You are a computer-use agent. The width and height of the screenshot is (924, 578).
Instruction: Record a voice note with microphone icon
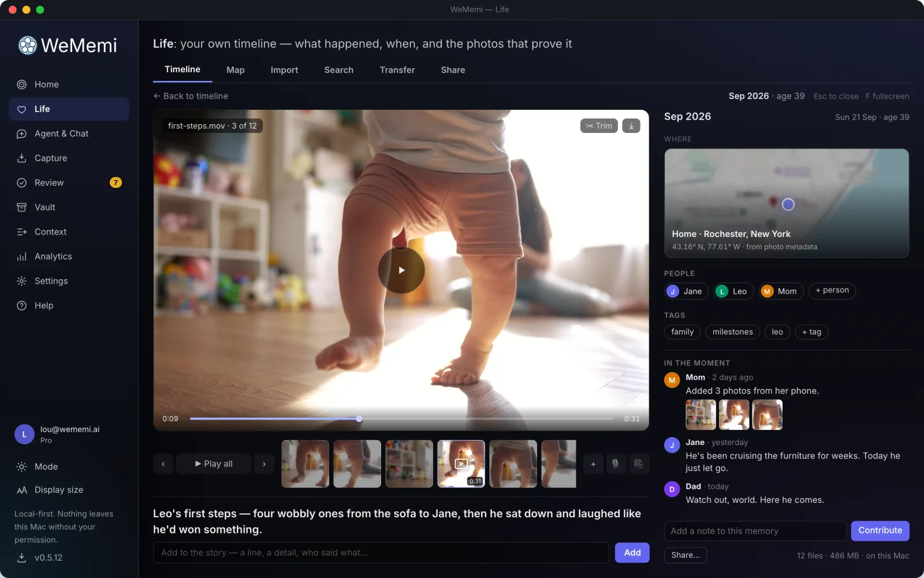616,464
